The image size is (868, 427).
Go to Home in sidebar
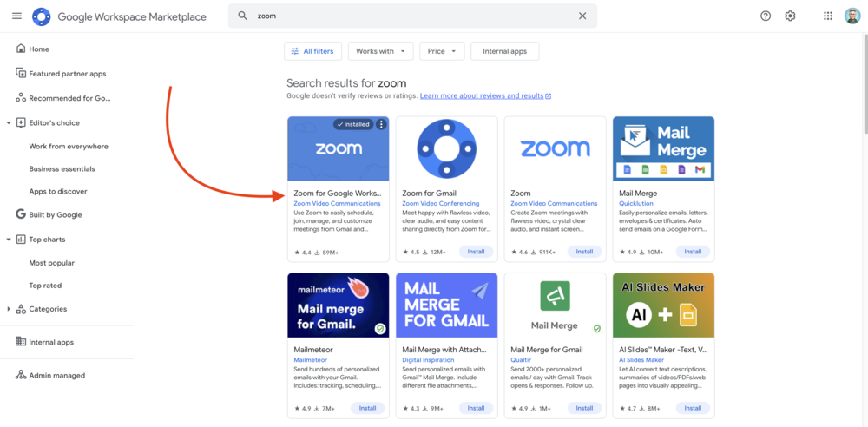(x=39, y=49)
